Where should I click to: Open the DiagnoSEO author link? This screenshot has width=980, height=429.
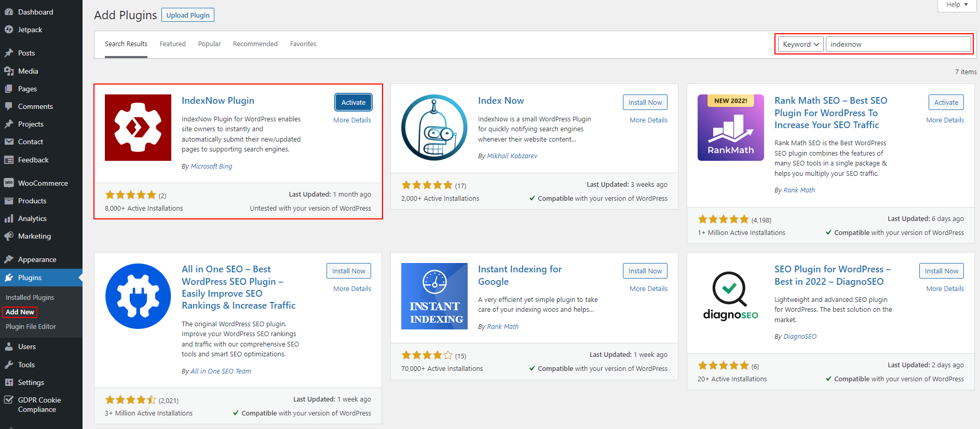pos(800,336)
